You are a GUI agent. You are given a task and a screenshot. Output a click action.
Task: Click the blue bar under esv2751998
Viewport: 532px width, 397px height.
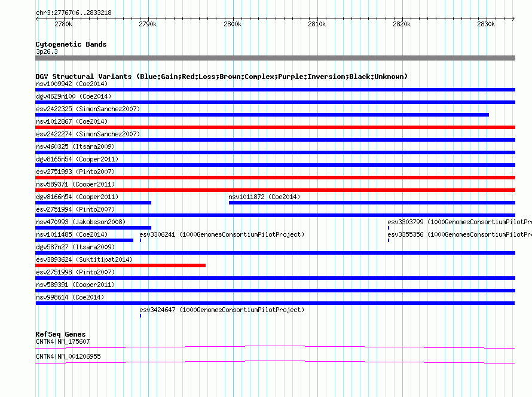coord(275,278)
